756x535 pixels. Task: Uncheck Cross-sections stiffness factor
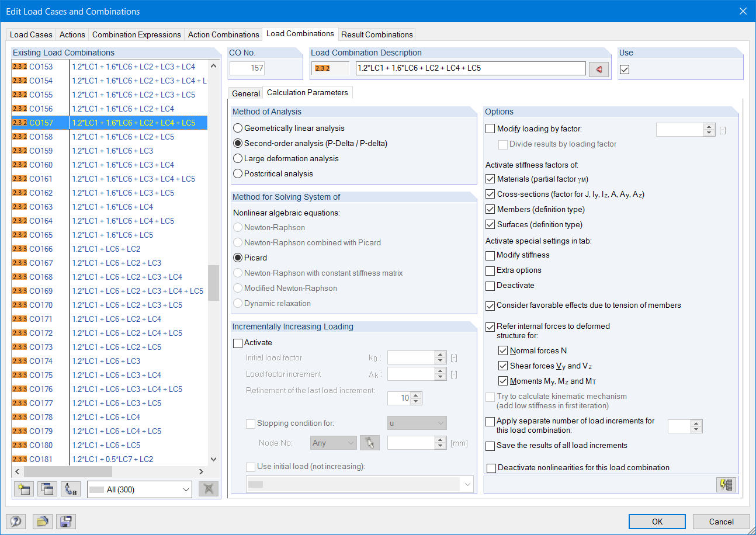click(490, 194)
